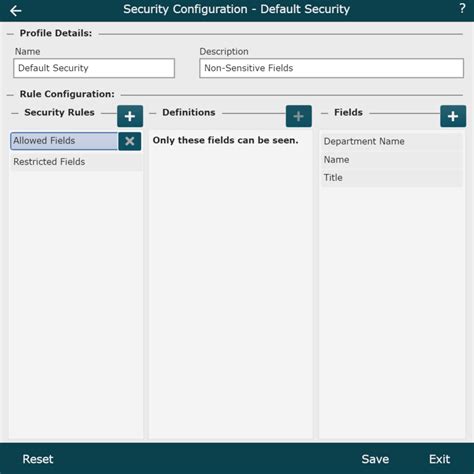Click the Description input field

click(x=331, y=68)
